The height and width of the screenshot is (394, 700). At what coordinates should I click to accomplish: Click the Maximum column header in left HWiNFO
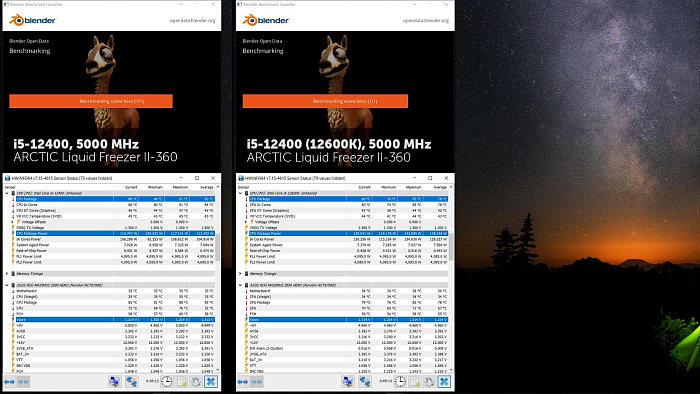click(180, 187)
